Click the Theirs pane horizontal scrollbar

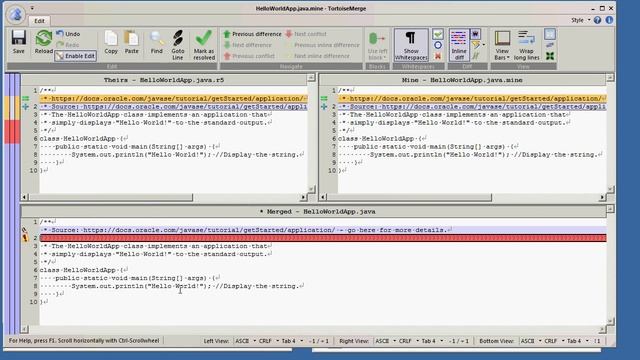110,198
